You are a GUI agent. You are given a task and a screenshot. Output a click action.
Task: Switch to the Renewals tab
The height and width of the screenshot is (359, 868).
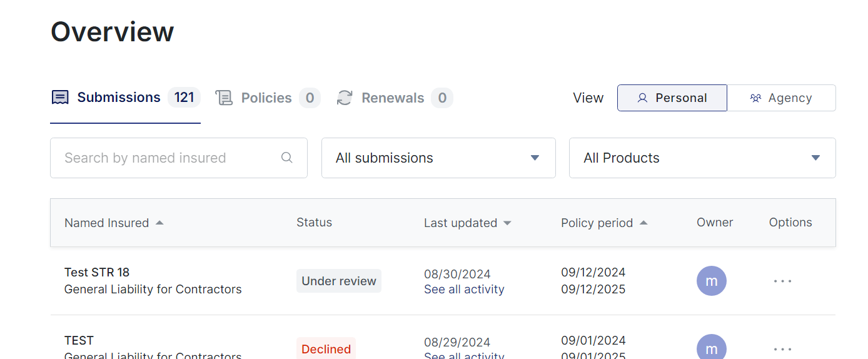coord(393,98)
